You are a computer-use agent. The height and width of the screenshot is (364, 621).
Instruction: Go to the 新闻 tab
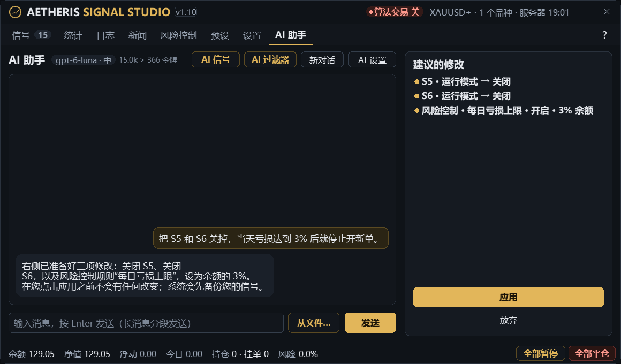click(138, 35)
